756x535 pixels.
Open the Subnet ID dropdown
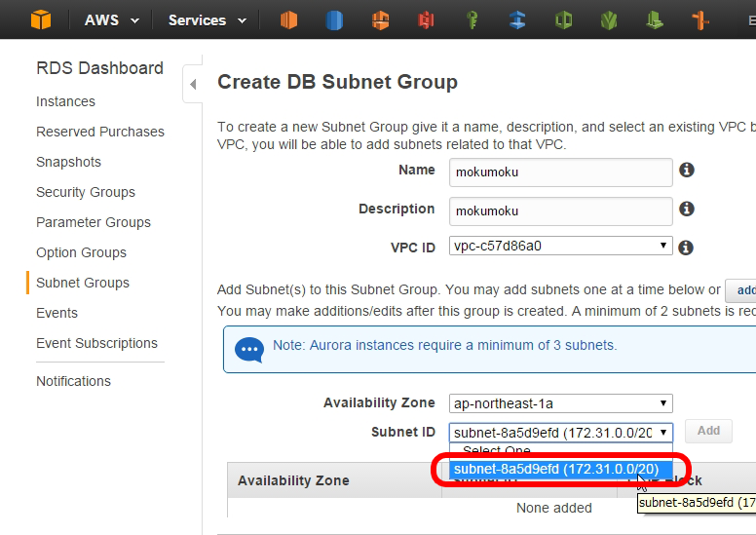tap(561, 433)
